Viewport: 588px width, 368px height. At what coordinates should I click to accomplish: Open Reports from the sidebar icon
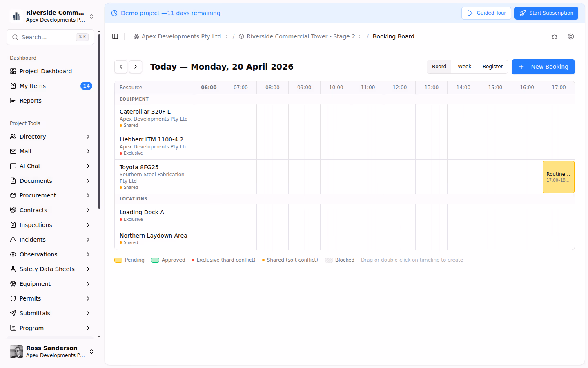point(12,100)
